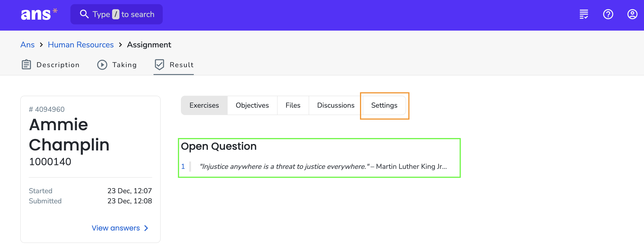Image resolution: width=644 pixels, height=248 pixels.
Task: Select the Result tab
Action: [174, 65]
